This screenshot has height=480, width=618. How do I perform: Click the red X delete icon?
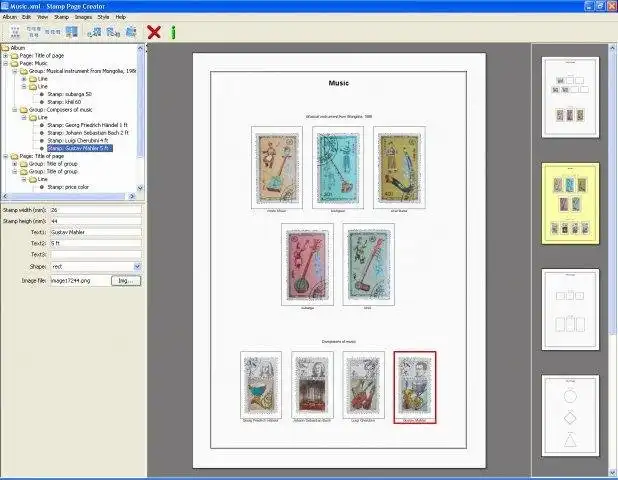pyautogui.click(x=154, y=32)
